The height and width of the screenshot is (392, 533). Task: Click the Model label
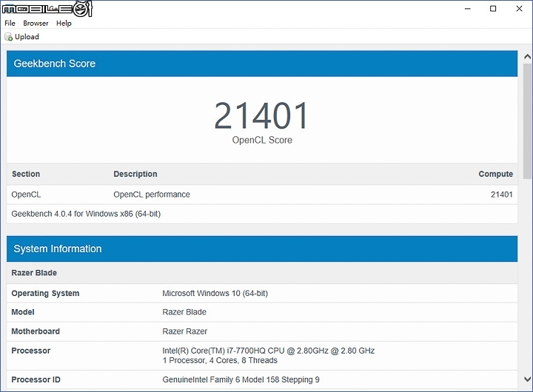pos(23,312)
